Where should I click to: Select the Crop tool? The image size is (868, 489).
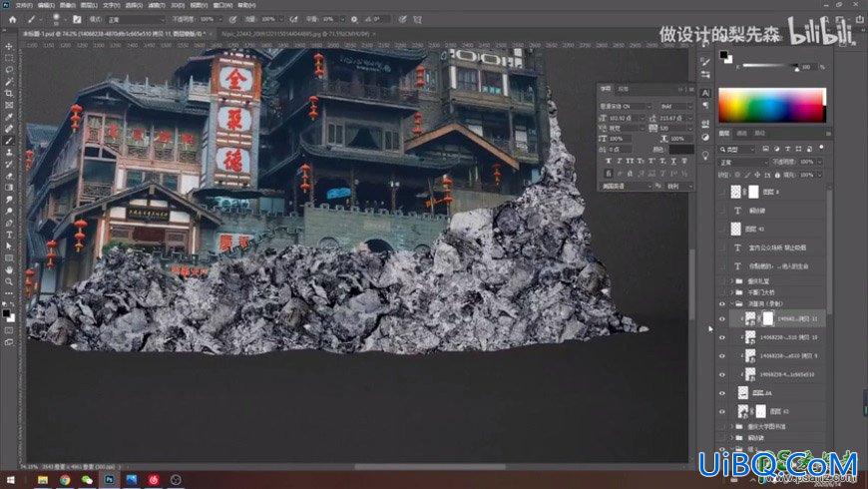[9, 94]
